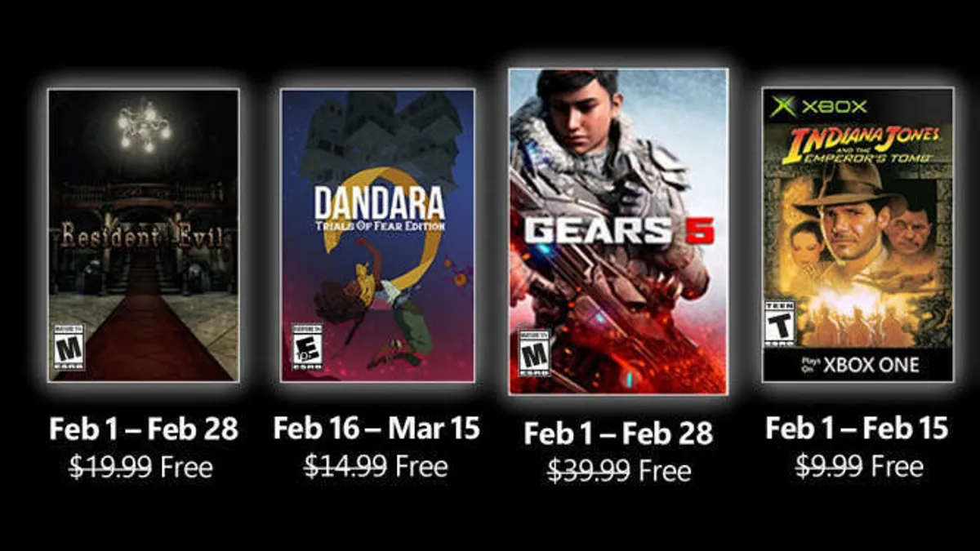This screenshot has height=551, width=980.
Task: Click ESRB M rating on Resident Evil
Action: click(69, 346)
